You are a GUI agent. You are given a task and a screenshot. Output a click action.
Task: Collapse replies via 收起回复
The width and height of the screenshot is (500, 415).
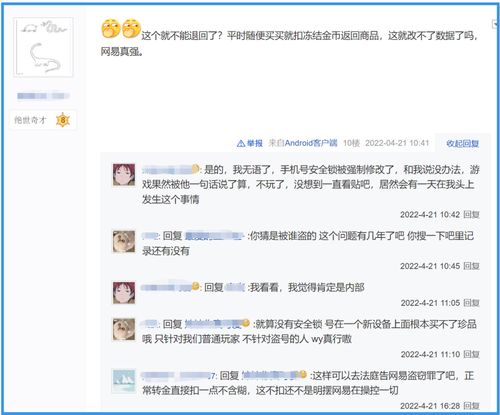[x=462, y=144]
